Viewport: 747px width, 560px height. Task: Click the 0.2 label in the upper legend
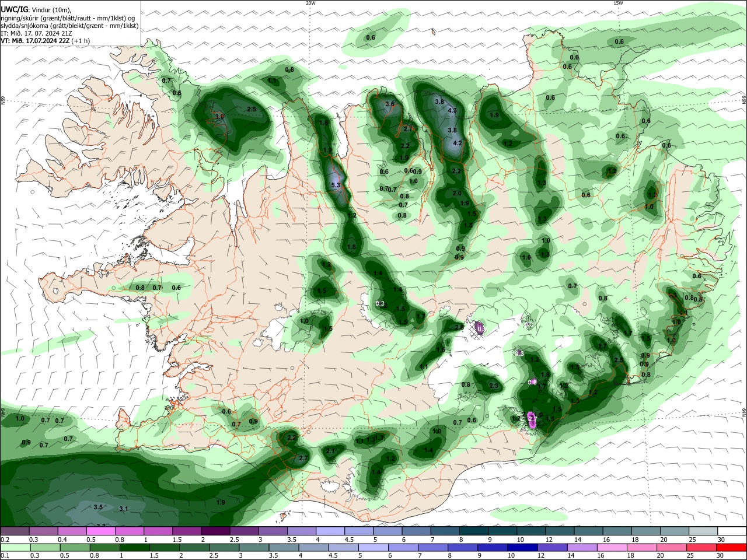5,540
